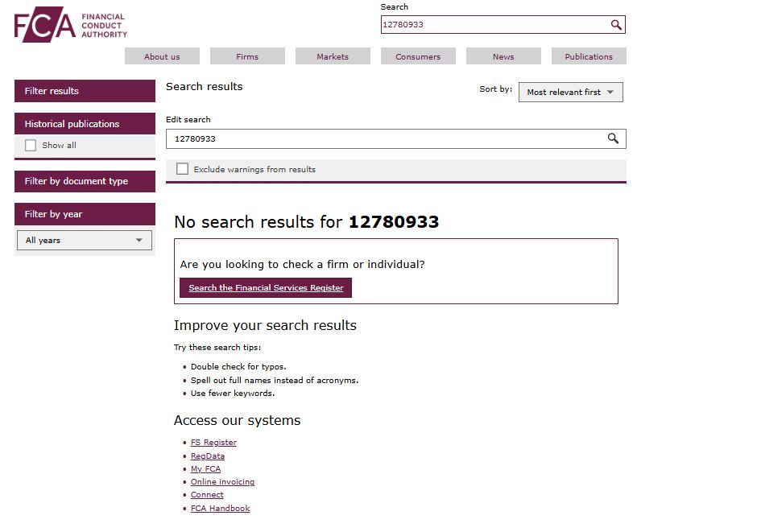Open the About us menu

[x=162, y=56]
